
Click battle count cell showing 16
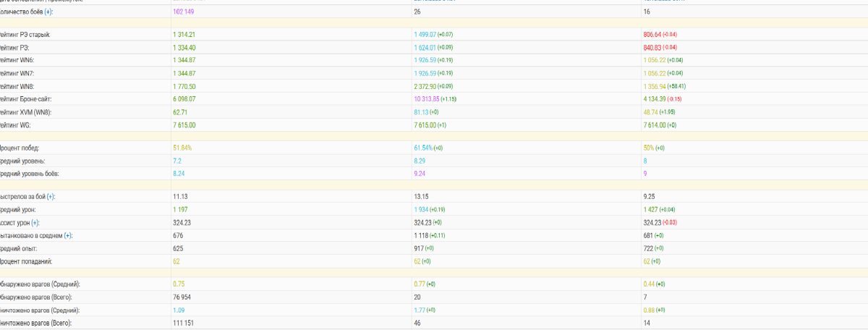tap(647, 12)
